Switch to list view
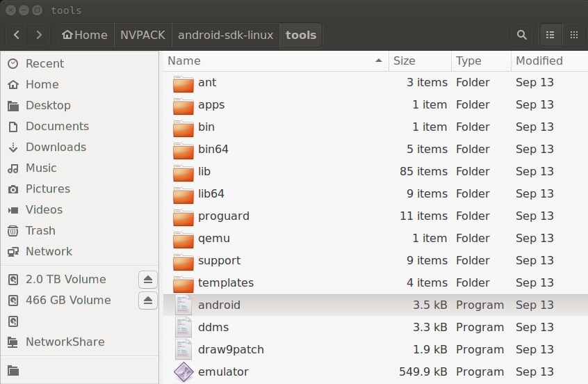 (550, 35)
